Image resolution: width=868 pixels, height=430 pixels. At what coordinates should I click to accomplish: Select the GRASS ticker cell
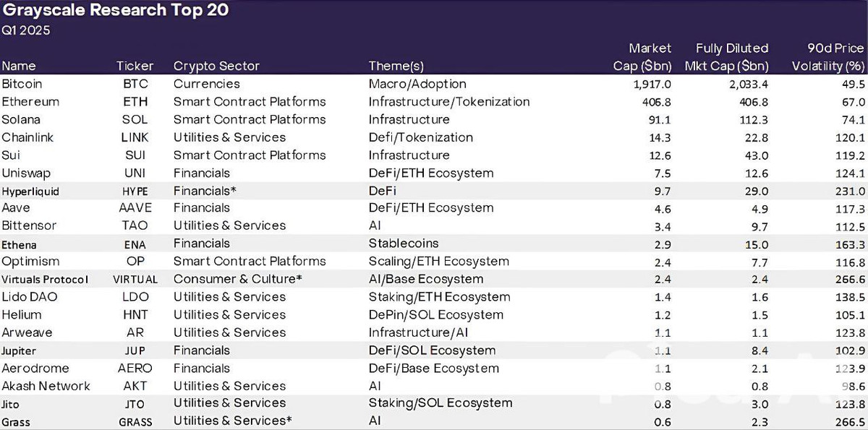(x=135, y=421)
